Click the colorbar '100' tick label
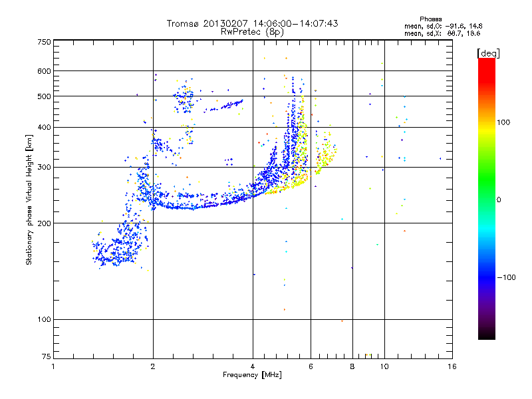The width and height of the screenshot is (532, 399). [503, 122]
